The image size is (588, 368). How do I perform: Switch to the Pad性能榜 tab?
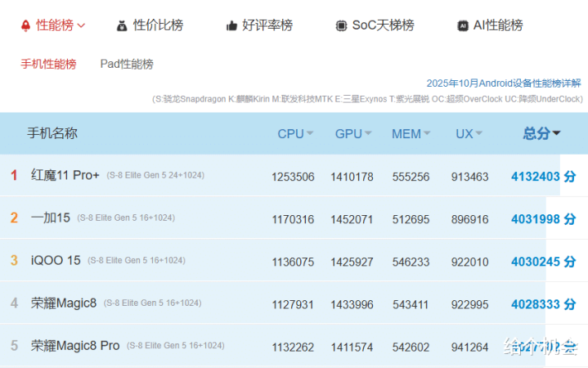pyautogui.click(x=127, y=64)
